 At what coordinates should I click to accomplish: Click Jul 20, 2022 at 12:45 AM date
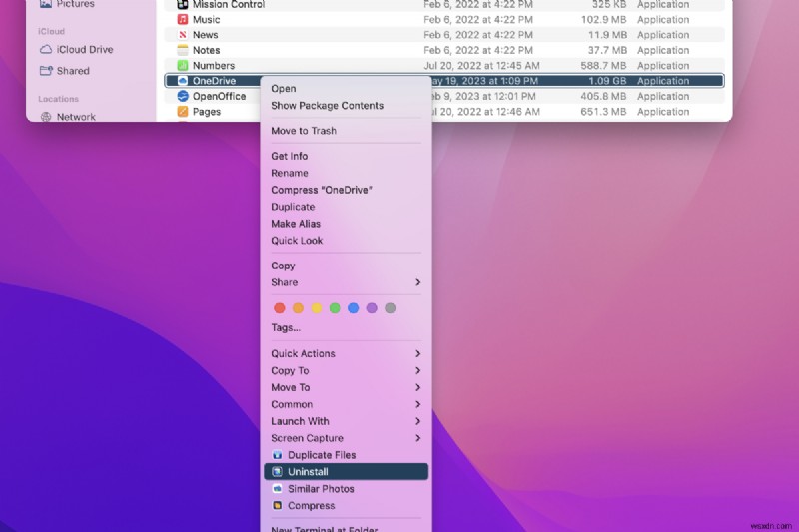coord(481,65)
